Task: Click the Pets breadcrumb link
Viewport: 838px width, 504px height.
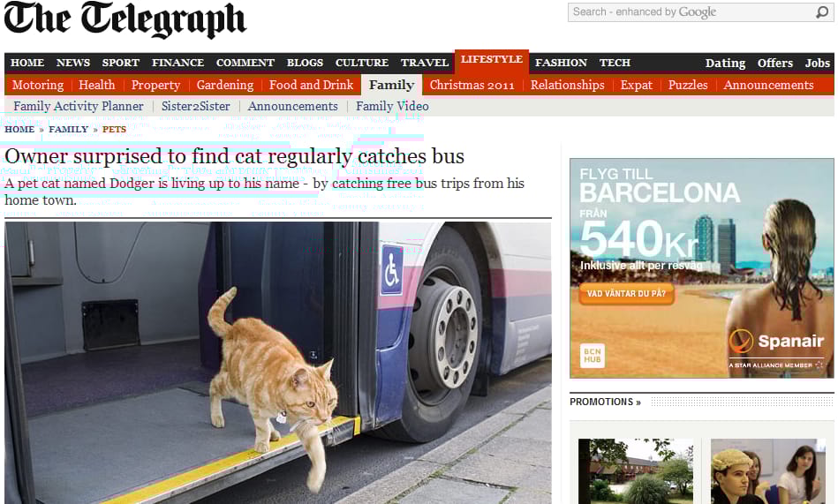Action: pyautogui.click(x=115, y=130)
